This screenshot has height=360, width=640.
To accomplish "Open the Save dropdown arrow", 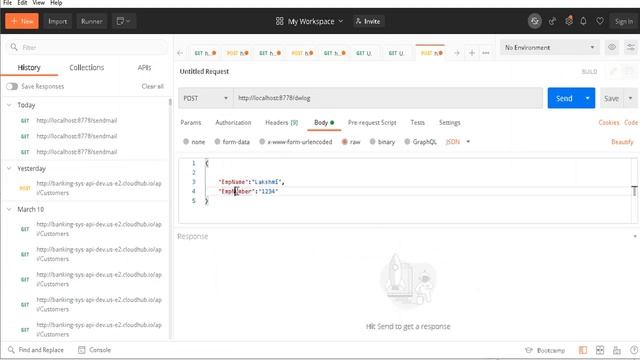I will [x=631, y=98].
